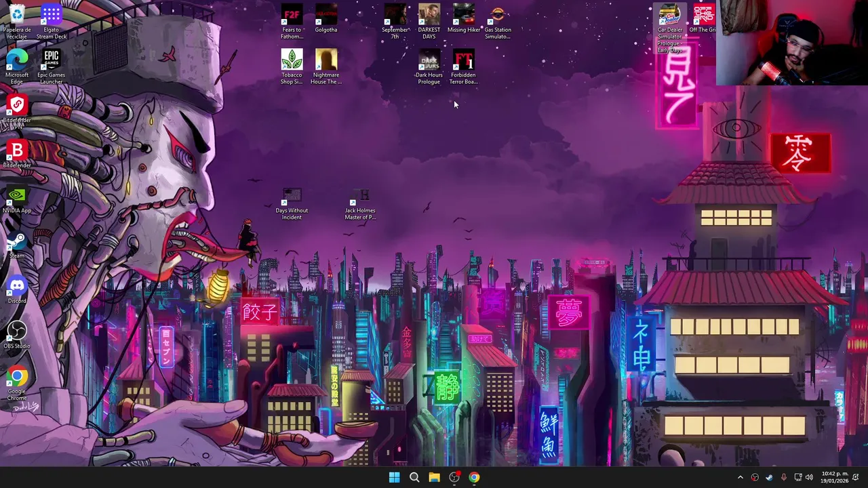
Task: Select the Google Chrome desktop shortcut
Action: pos(17,384)
